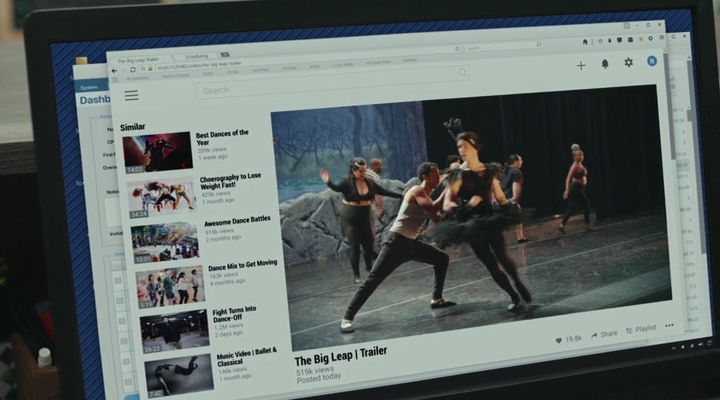Click the Best Dances of the Year title
Screen dimensions: 720x400
tap(222, 137)
